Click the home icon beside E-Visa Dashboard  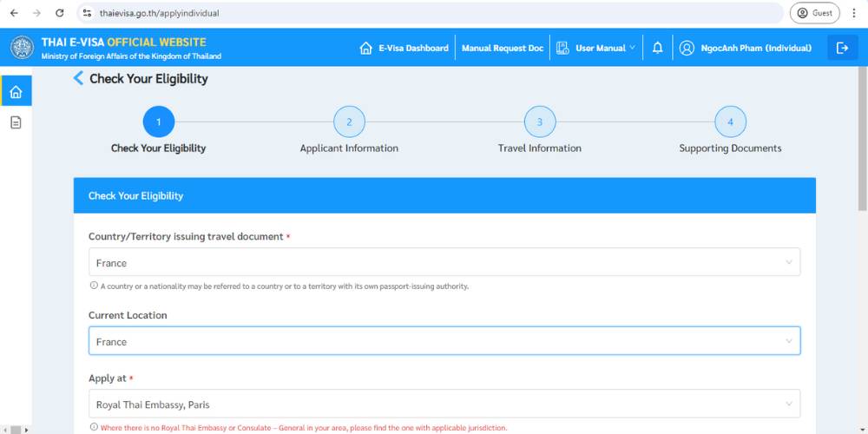point(366,48)
